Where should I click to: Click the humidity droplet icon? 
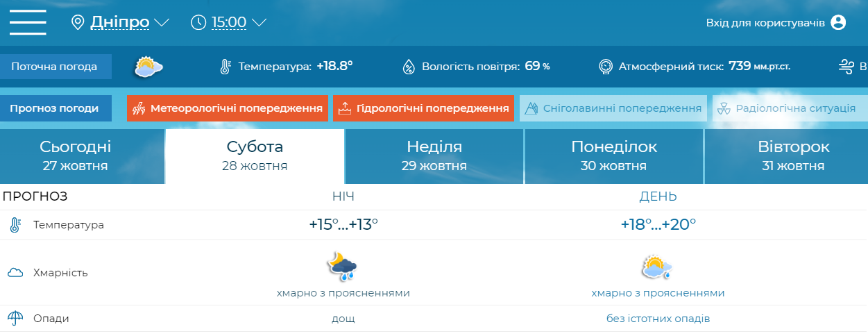coord(409,67)
